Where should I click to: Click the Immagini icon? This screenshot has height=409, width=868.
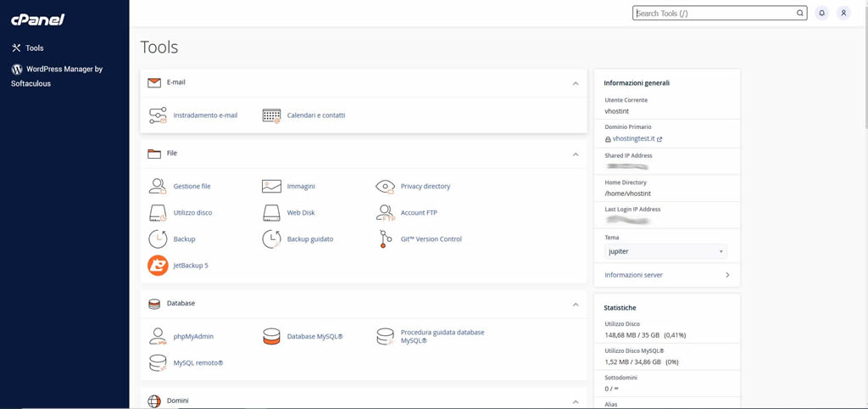pyautogui.click(x=271, y=186)
